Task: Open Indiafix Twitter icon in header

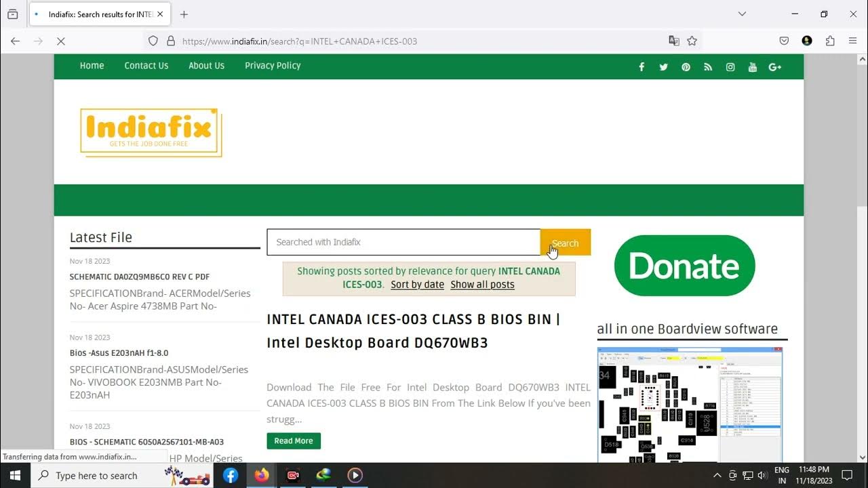Action: [663, 66]
